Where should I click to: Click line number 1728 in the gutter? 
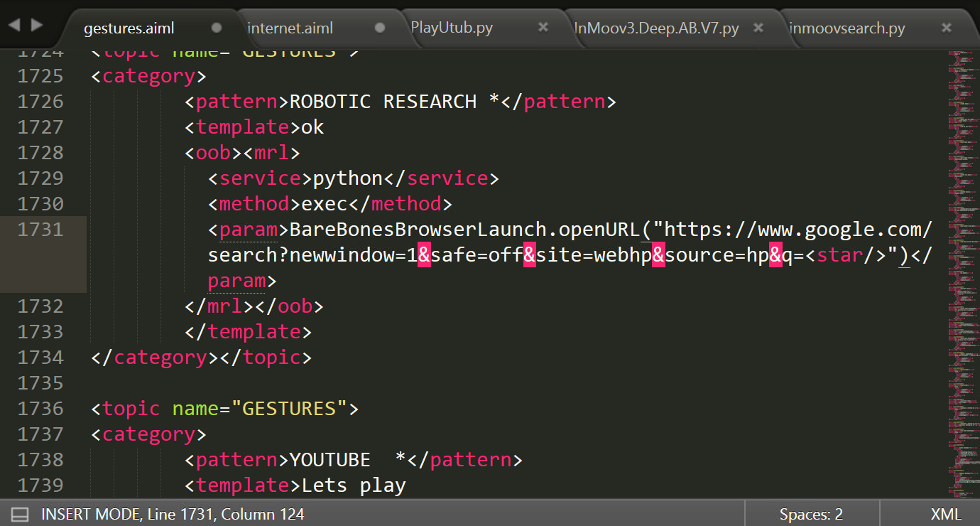click(40, 153)
